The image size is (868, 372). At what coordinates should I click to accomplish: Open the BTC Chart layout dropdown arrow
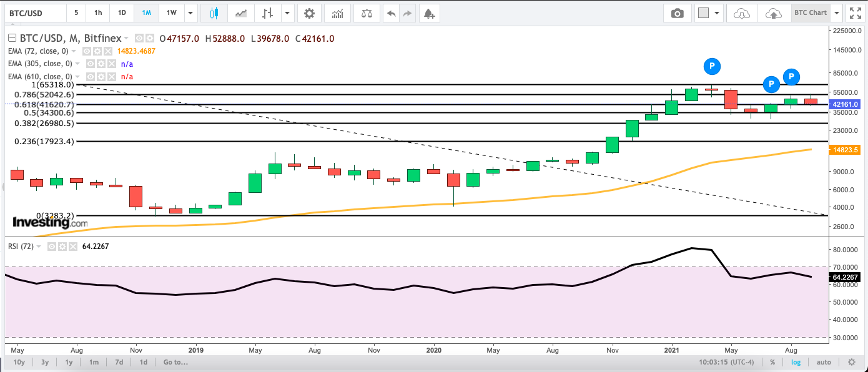click(x=837, y=13)
